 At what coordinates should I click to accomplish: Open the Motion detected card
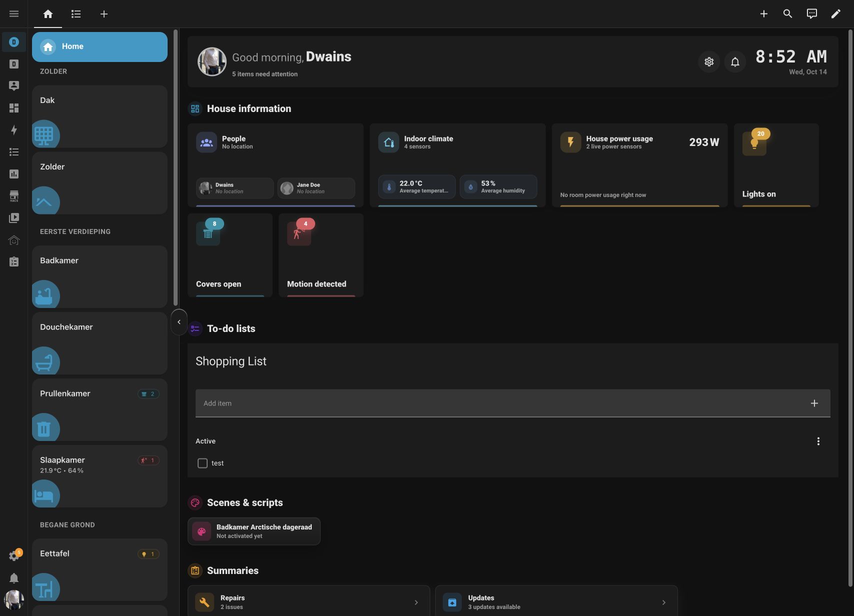[321, 255]
